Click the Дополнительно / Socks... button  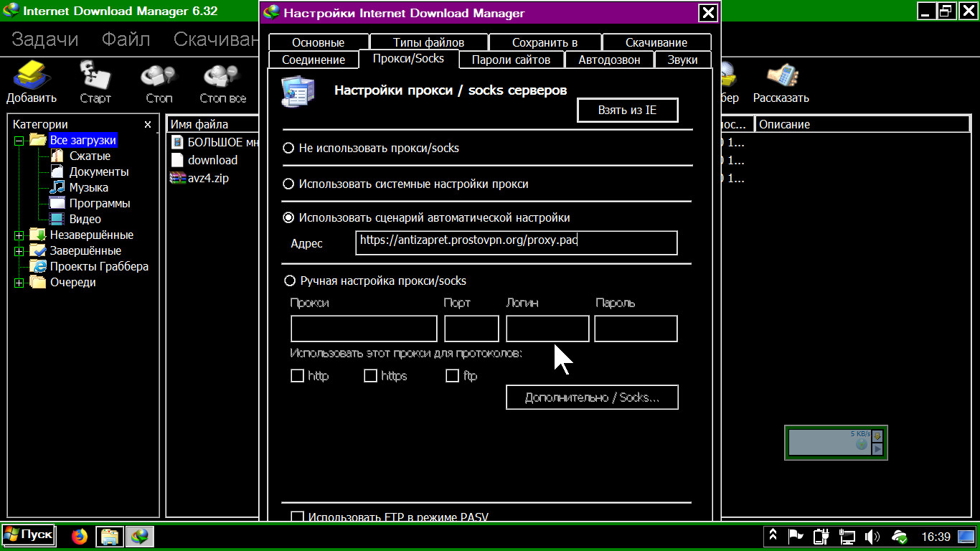point(592,397)
